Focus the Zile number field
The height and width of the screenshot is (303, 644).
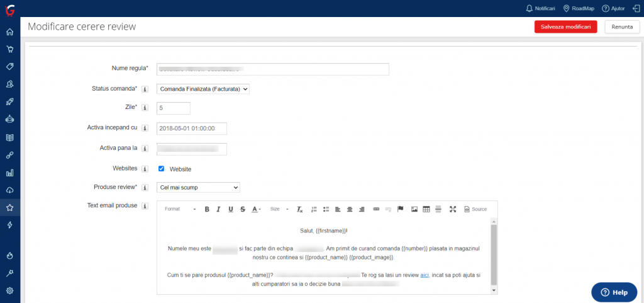pyautogui.click(x=174, y=108)
